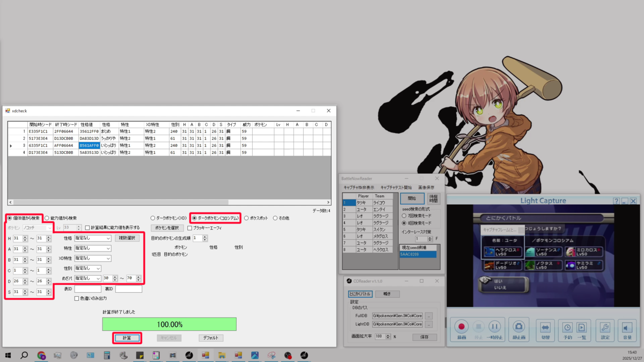Select 個体値から検索 radio button
Viewport: 644px width, 362px height.
[24, 218]
